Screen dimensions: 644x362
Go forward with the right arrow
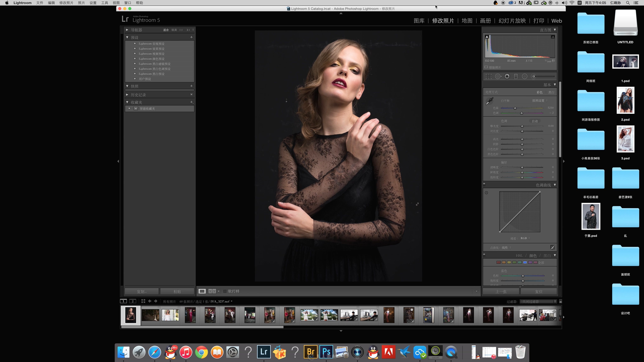point(156,301)
